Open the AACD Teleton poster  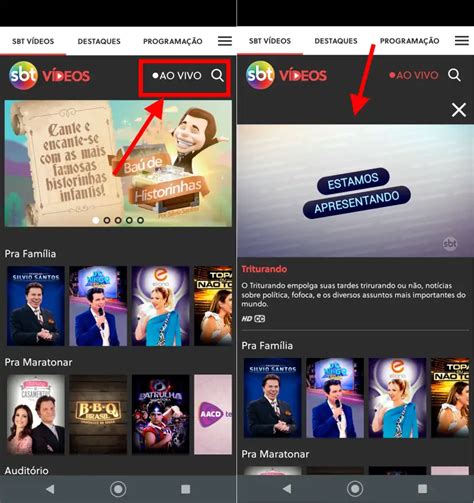[x=213, y=414]
